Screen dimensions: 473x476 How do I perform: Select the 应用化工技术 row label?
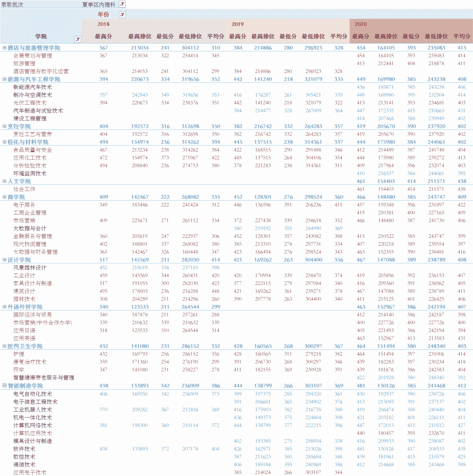pos(30,158)
